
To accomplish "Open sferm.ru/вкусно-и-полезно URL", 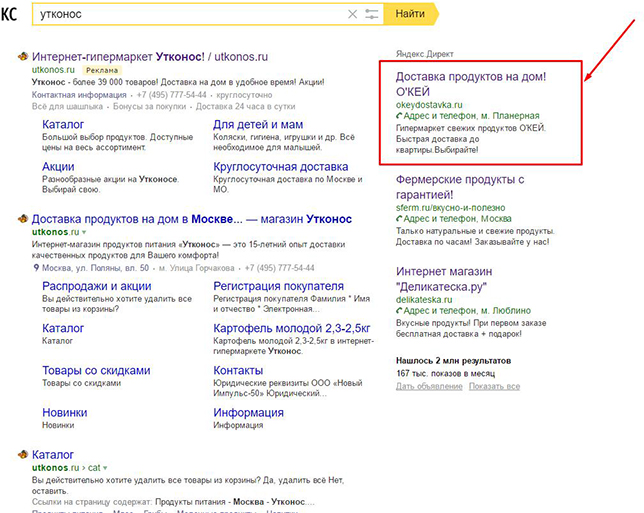I will click(x=451, y=208).
